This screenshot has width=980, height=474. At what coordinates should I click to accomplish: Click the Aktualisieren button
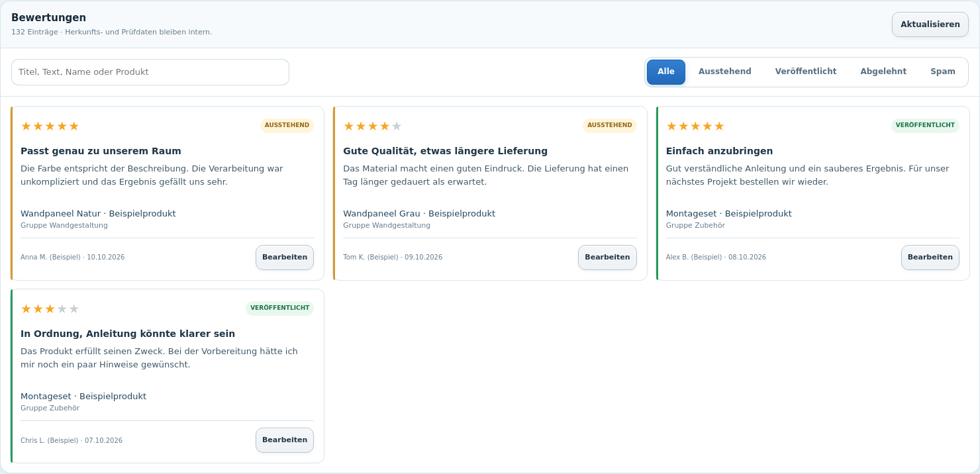point(930,24)
